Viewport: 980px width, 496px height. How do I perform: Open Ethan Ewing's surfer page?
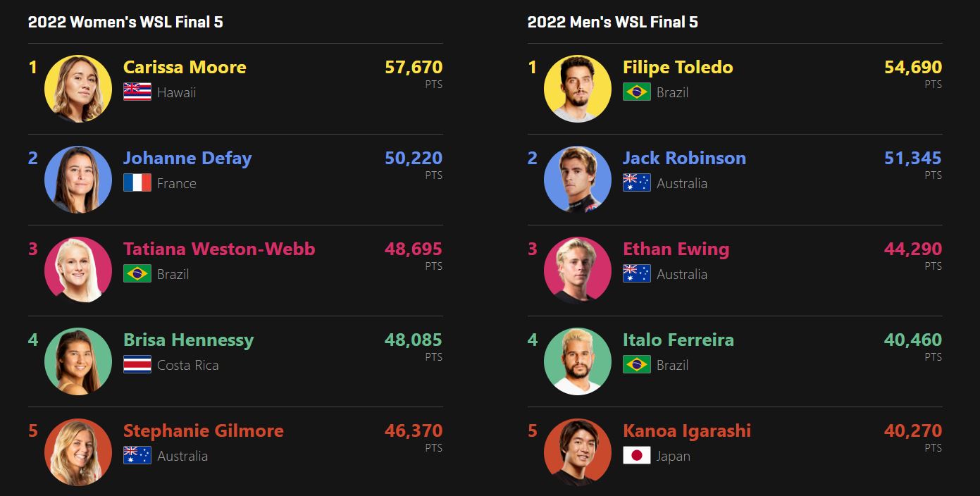click(x=676, y=249)
